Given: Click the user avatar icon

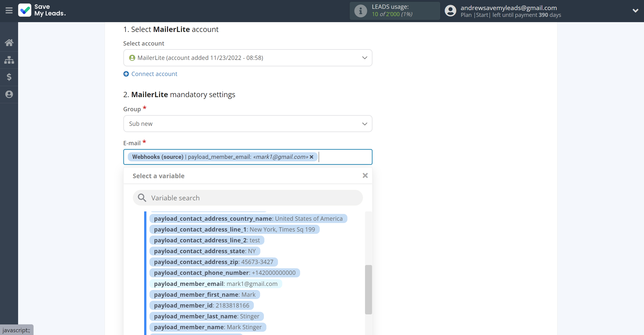Looking at the screenshot, I should pyautogui.click(x=450, y=11).
